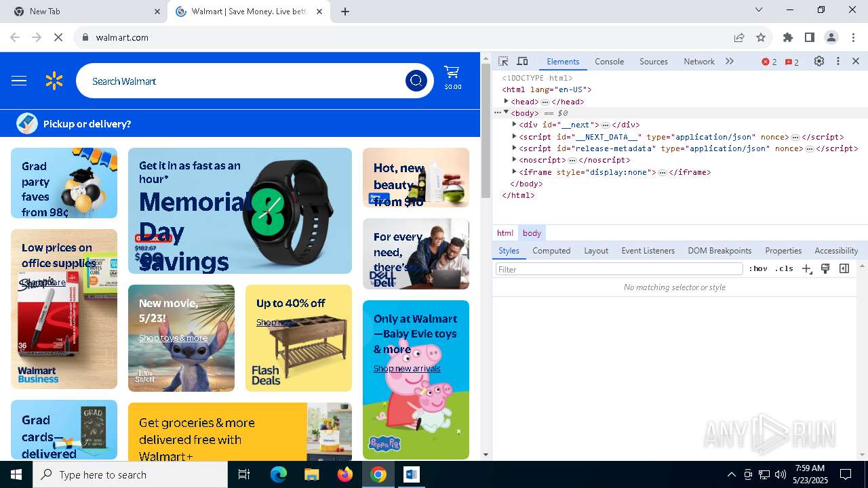Open the shopping cart

point(452,78)
